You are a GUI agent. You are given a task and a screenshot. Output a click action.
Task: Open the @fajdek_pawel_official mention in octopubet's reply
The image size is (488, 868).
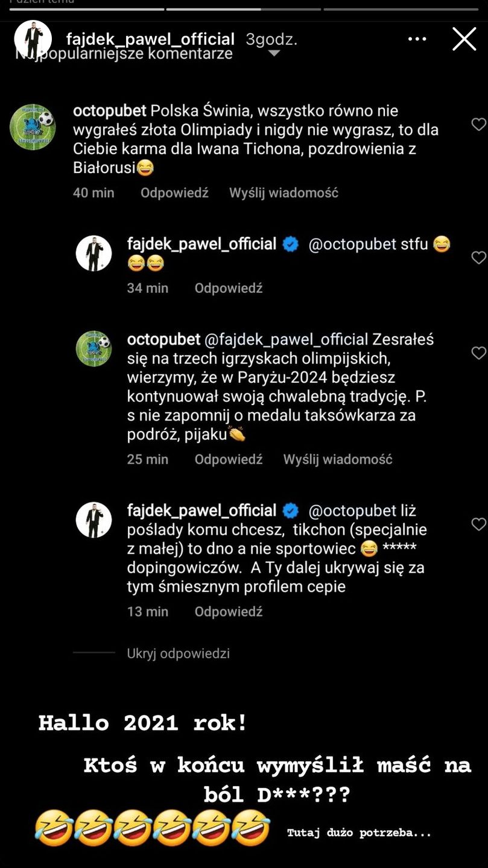pos(286,339)
